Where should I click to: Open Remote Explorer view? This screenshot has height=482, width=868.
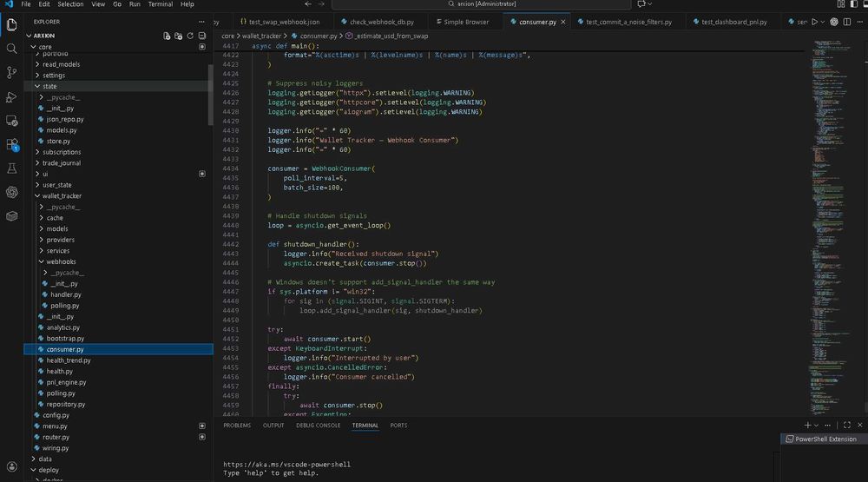click(x=11, y=121)
